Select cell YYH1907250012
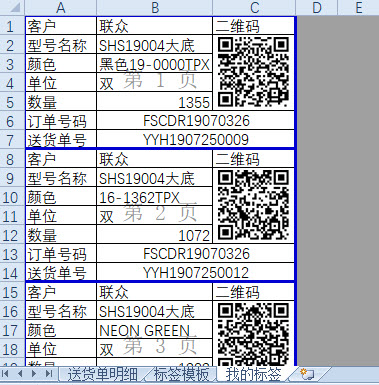This screenshot has width=379, height=385. coord(195,273)
